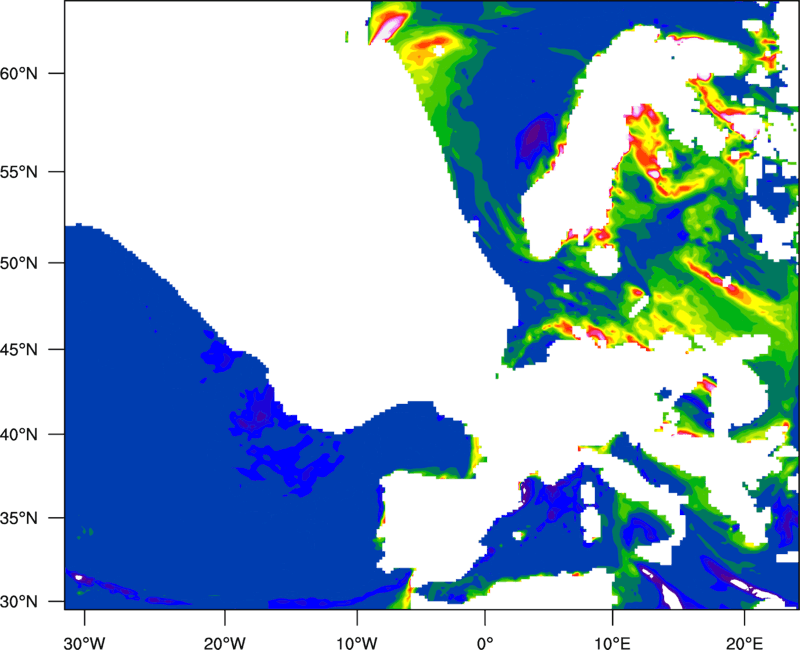Click the 60°N latitude label
This screenshot has height=650, width=800.
[x=19, y=73]
